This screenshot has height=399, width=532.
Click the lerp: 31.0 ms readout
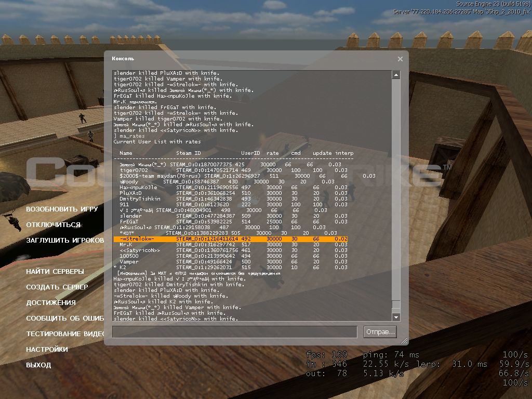click(x=451, y=364)
